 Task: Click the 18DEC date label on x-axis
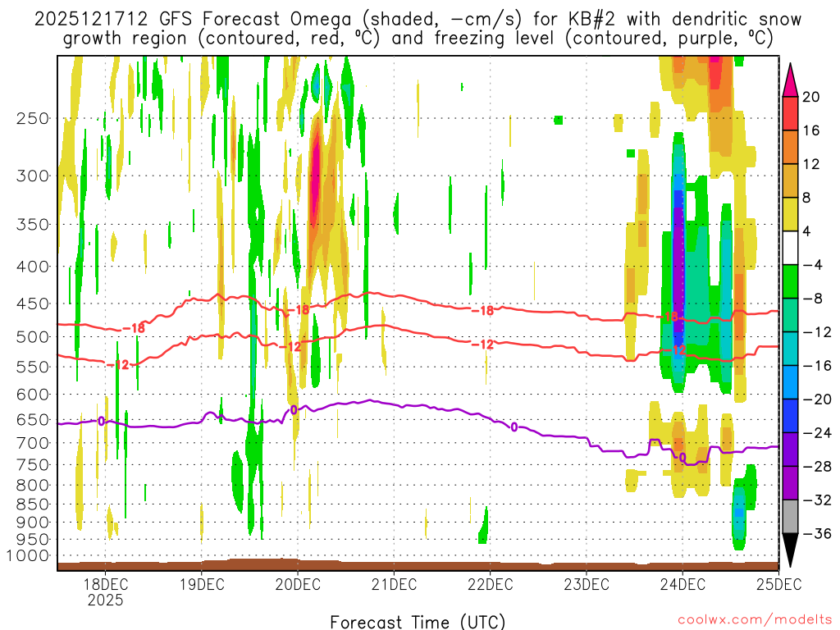[x=105, y=583]
